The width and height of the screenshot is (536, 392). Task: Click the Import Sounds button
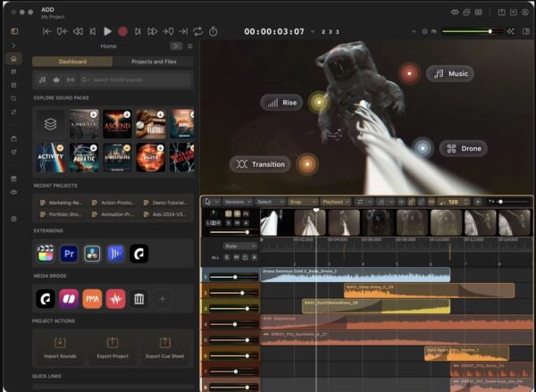pyautogui.click(x=60, y=347)
